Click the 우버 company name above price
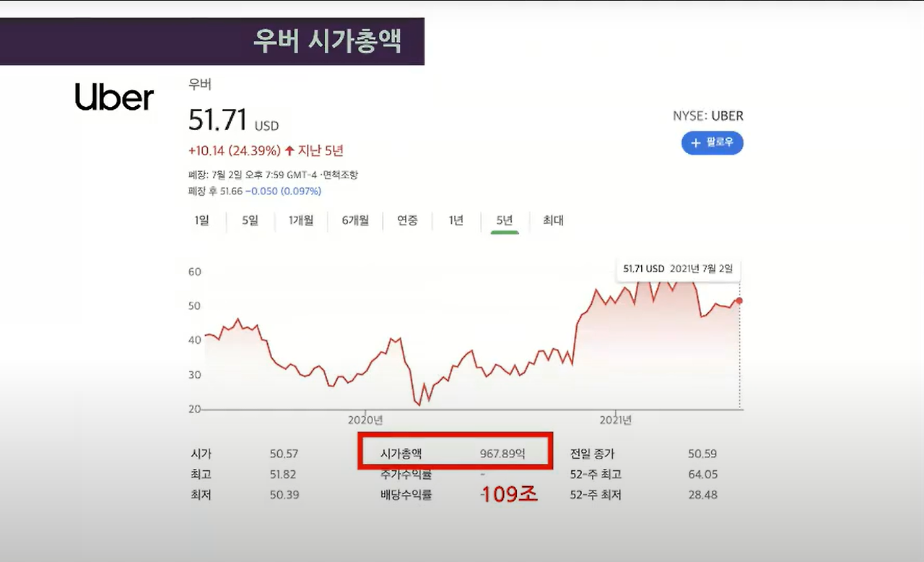924x562 pixels. click(200, 84)
